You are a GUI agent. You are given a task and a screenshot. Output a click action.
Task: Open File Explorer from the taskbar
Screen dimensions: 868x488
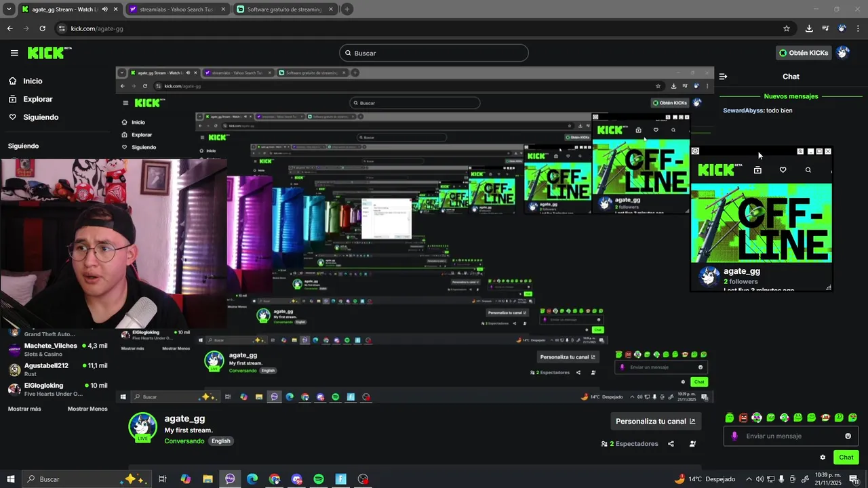click(x=208, y=479)
